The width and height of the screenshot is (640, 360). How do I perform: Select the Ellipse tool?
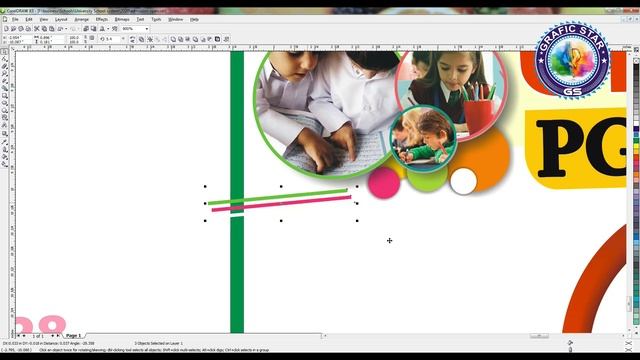point(4,103)
